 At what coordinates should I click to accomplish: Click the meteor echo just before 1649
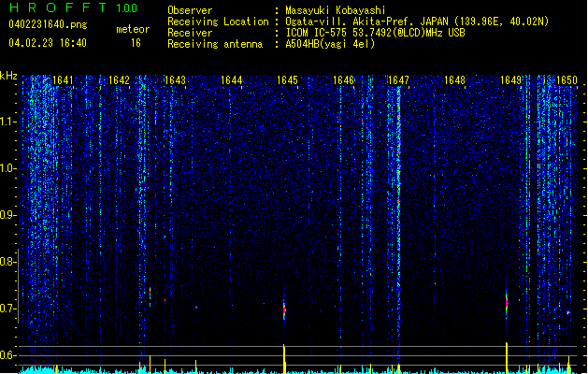[x=507, y=303]
